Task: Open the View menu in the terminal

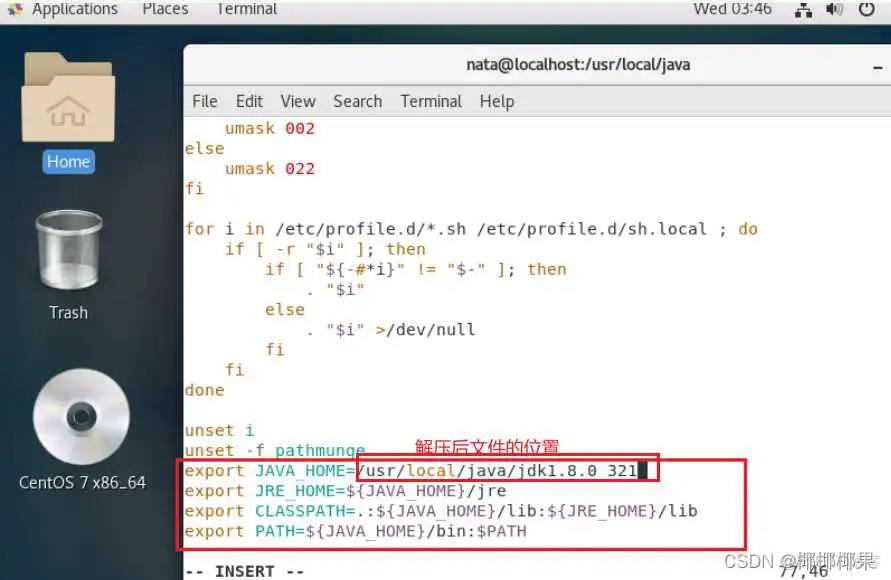Action: click(x=298, y=101)
